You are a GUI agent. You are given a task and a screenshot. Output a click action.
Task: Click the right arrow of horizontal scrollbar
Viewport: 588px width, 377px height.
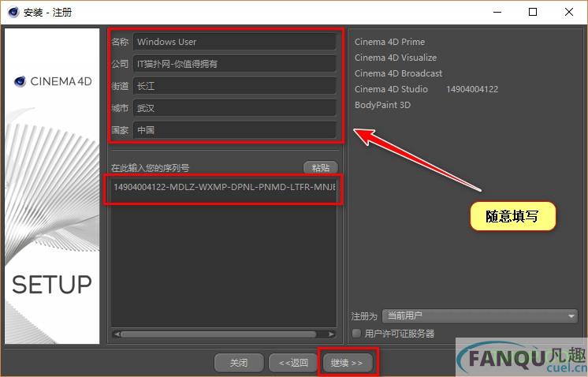tap(331, 334)
